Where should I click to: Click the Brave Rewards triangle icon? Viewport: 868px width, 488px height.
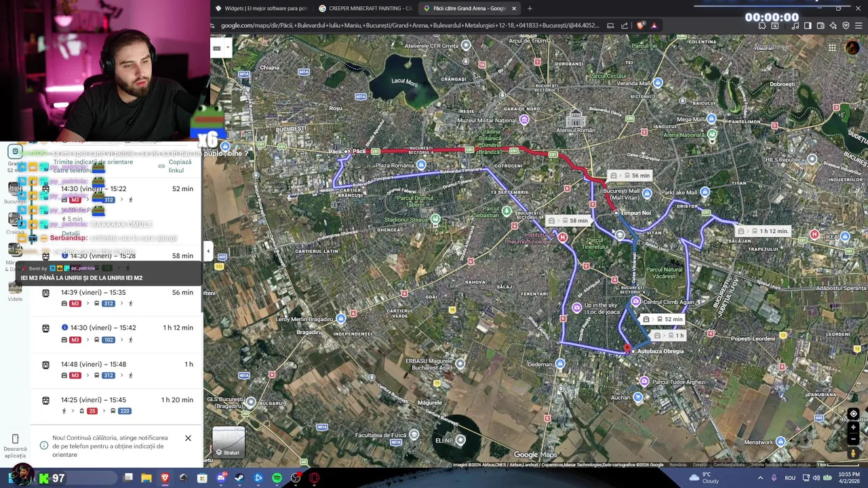(x=654, y=26)
